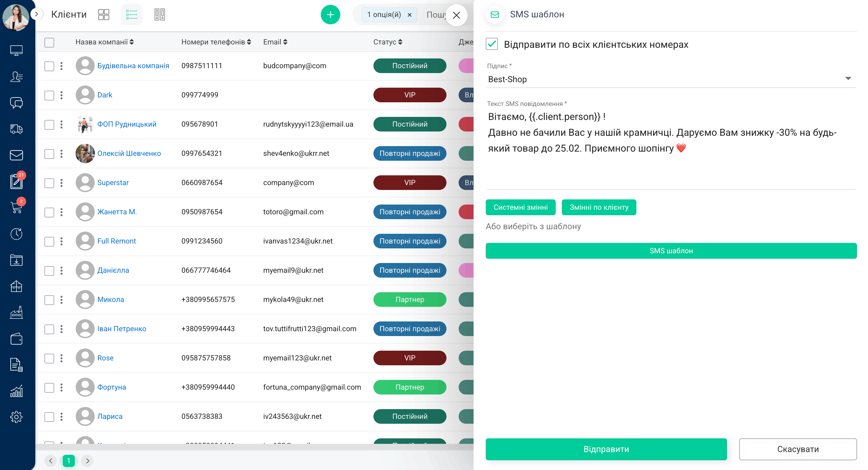
Task: Check the select-all checkbox in the table header
Action: [x=49, y=42]
